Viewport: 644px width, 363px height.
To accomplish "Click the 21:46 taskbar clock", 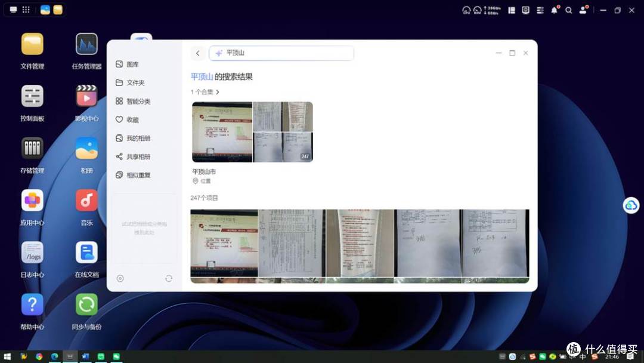I will tap(612, 356).
